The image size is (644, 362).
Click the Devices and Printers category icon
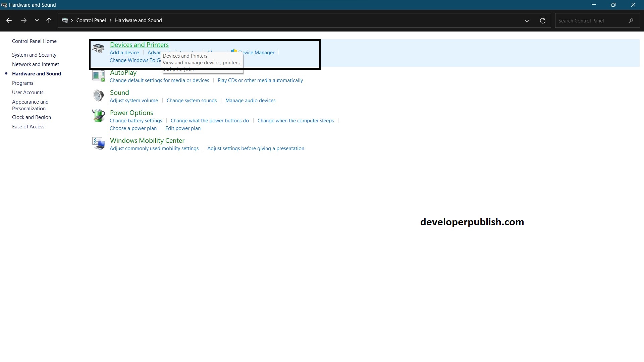pyautogui.click(x=98, y=49)
